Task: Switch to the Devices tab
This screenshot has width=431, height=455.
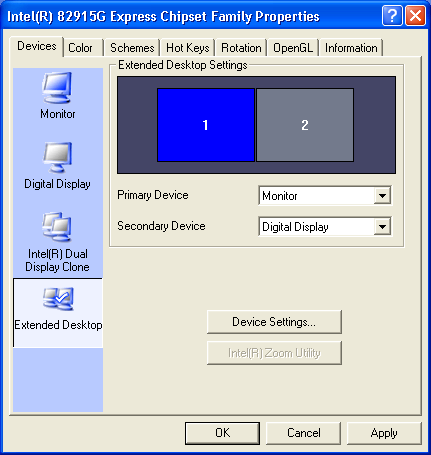Action: pos(37,46)
